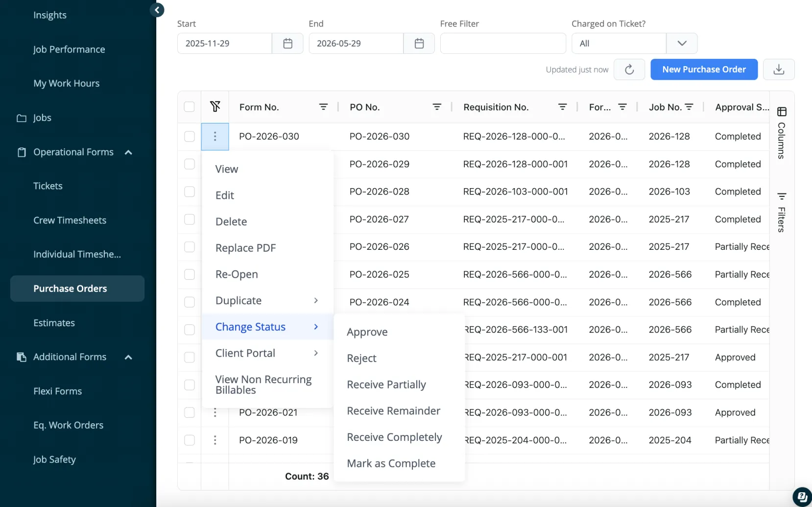Image resolution: width=812 pixels, height=507 pixels.
Task: Open Requisition No. column filter menu
Action: click(x=562, y=107)
